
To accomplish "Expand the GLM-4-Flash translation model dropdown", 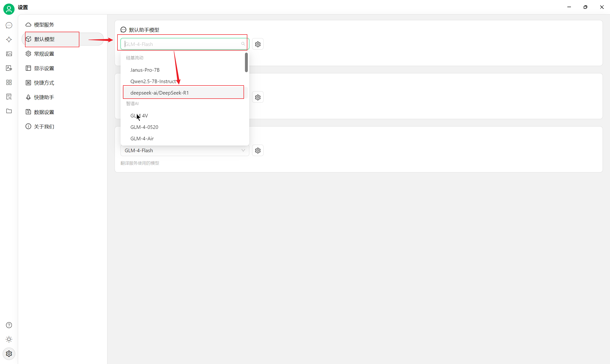I will pos(184,150).
